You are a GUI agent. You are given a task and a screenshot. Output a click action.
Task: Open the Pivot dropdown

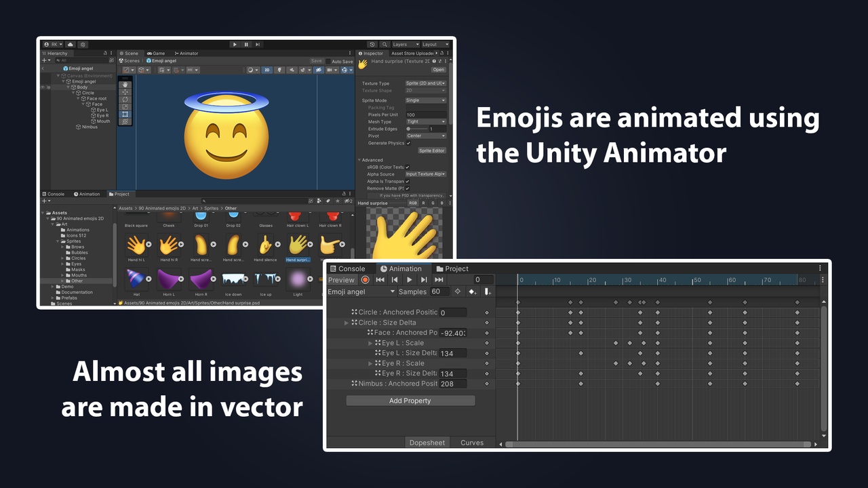(426, 136)
